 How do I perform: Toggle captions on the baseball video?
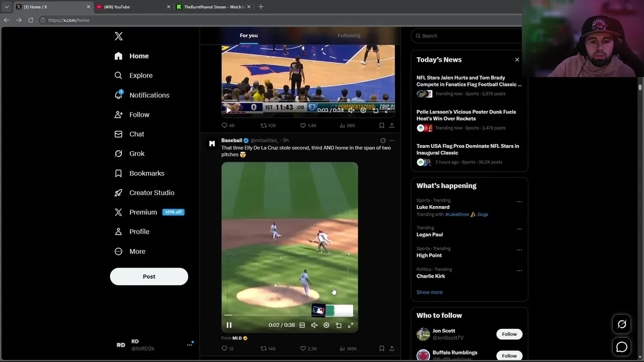point(302,325)
